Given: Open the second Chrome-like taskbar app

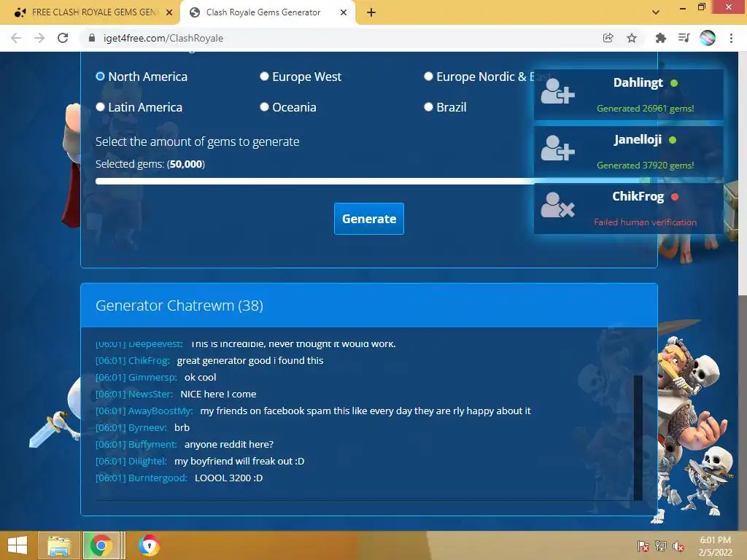Looking at the screenshot, I should [x=149, y=545].
